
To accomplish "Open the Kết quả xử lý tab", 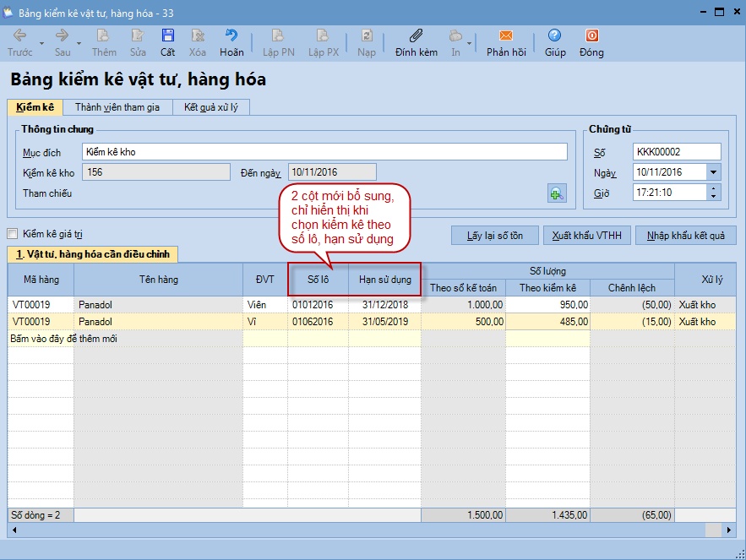I will 211,107.
